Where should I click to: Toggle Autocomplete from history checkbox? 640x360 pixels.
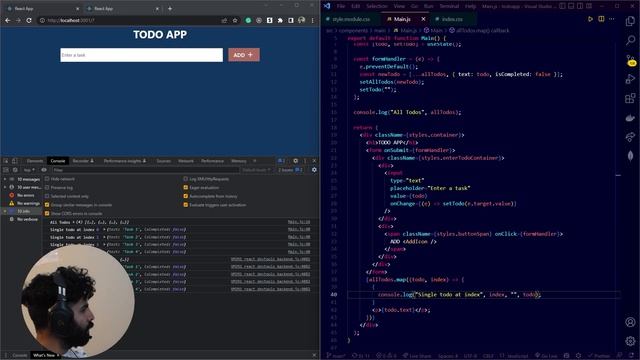pyautogui.click(x=186, y=196)
